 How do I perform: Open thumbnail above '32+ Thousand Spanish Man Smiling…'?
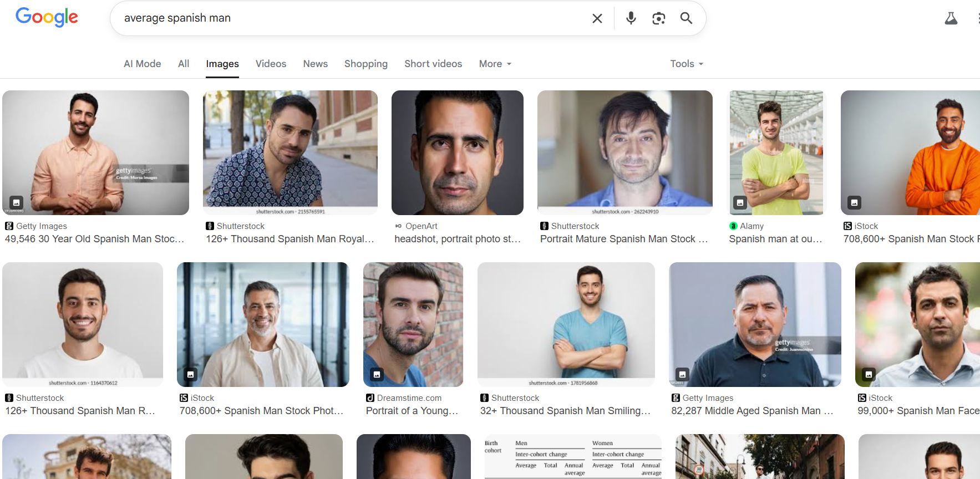click(x=566, y=324)
